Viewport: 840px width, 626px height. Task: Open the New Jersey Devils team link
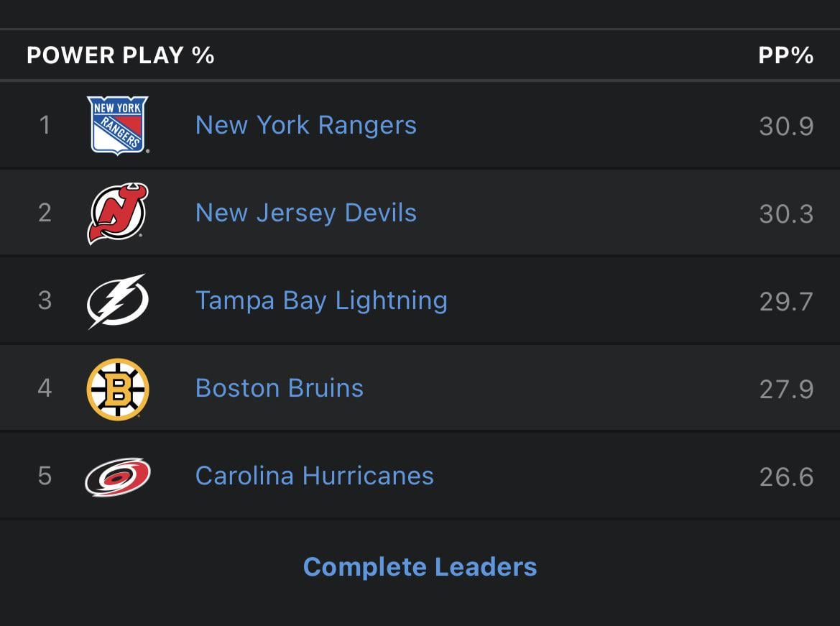(305, 213)
